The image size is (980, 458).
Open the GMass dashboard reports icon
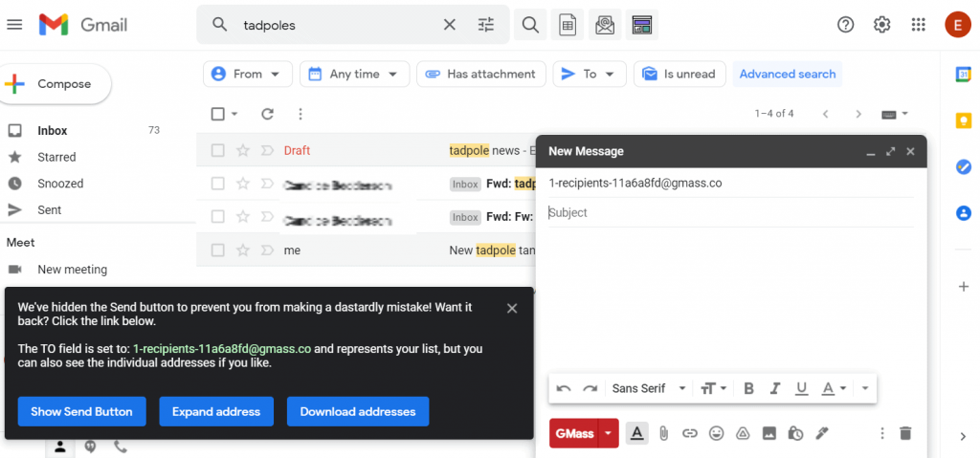(x=642, y=24)
